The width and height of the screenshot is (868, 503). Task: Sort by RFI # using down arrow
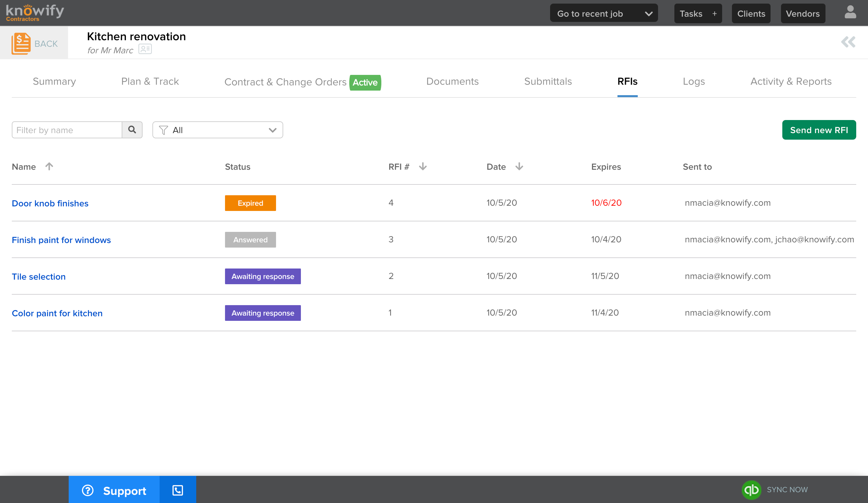(423, 166)
